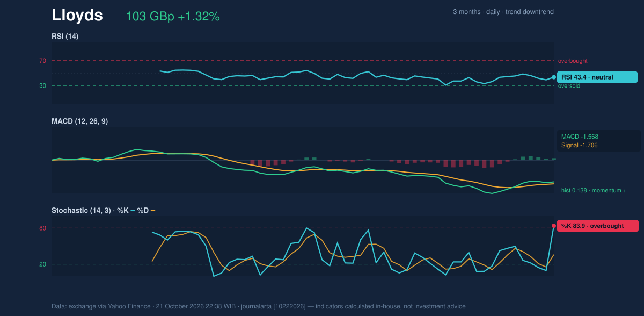Viewport: 644px width, 316px height.
Task: Click the RSI axis label 70
Action: pos(42,61)
